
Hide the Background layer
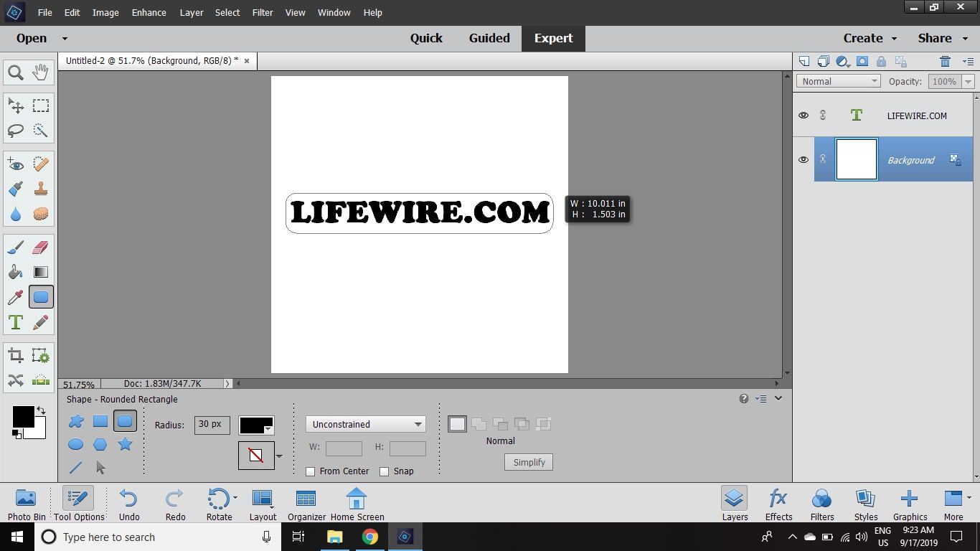804,159
